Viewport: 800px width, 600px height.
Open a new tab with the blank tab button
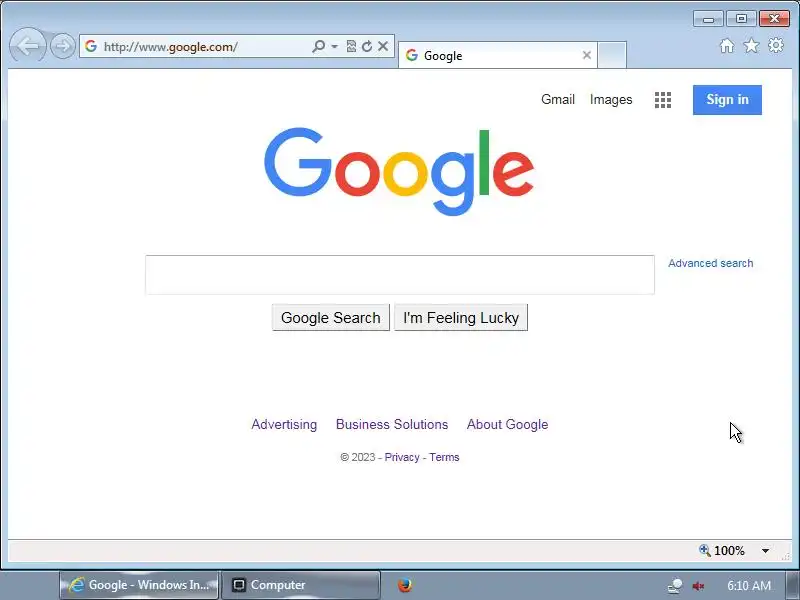tap(612, 55)
